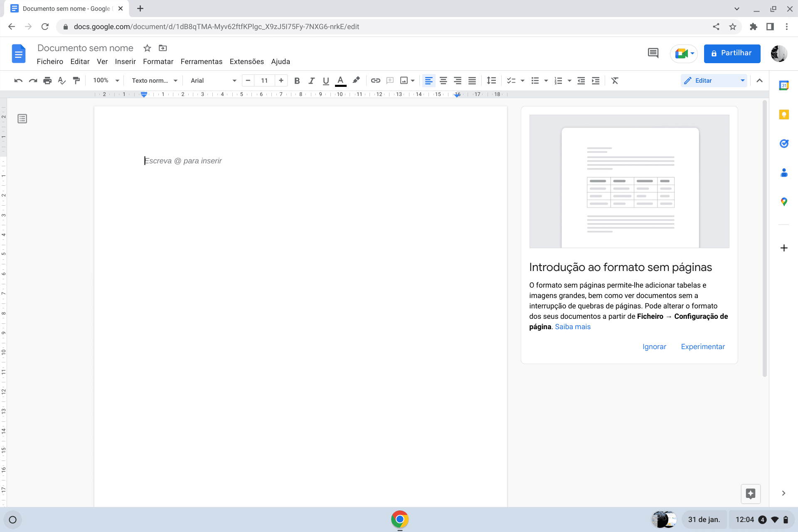798x532 pixels.
Task: Open the text color picker
Action: click(x=340, y=81)
